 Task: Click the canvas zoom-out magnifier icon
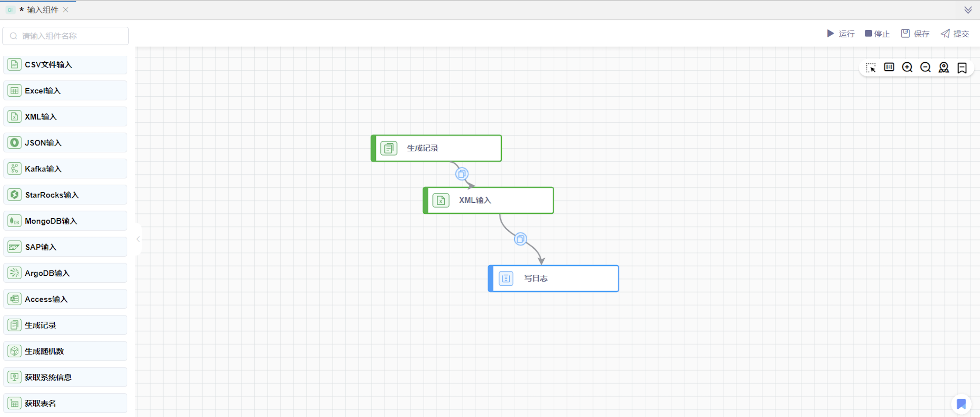point(925,68)
